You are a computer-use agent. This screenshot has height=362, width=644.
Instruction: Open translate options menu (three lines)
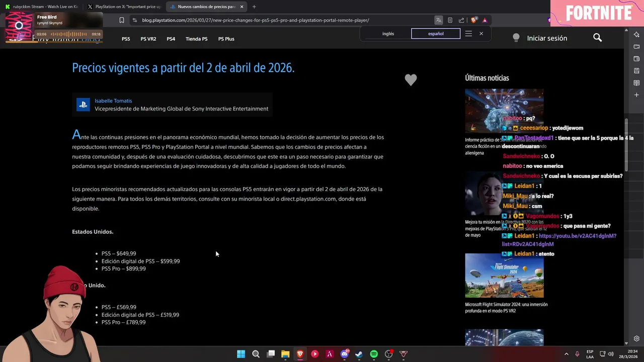(468, 34)
